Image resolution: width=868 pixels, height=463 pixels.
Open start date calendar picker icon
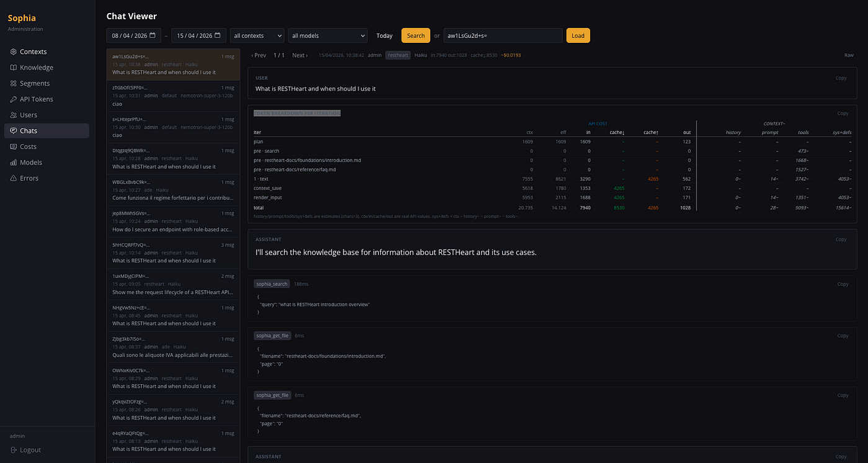(153, 36)
